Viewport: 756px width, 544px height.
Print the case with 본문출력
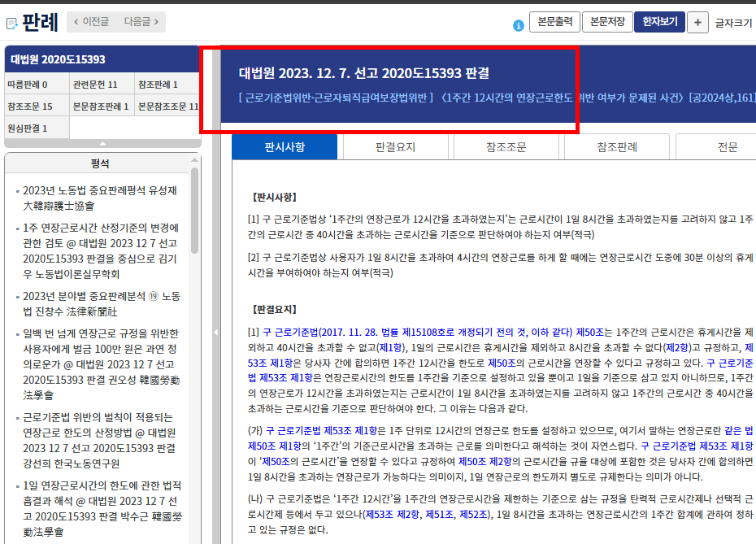(x=555, y=22)
